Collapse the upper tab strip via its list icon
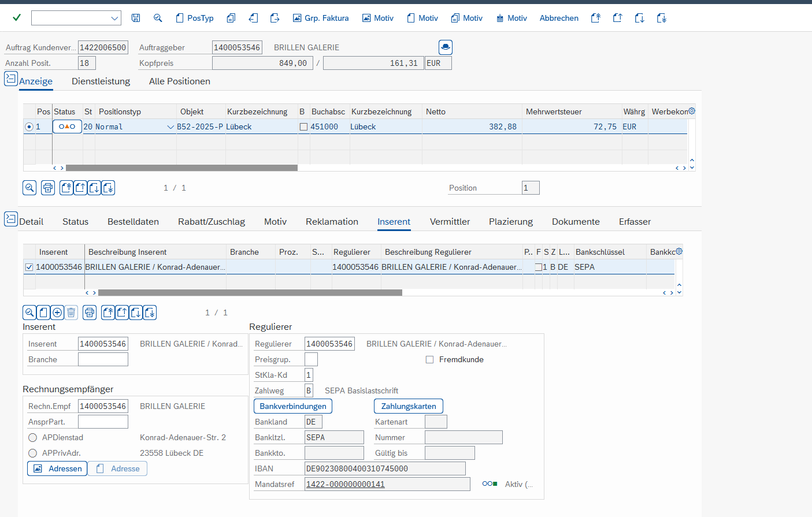Screen dimensions: 812x517 11,79
